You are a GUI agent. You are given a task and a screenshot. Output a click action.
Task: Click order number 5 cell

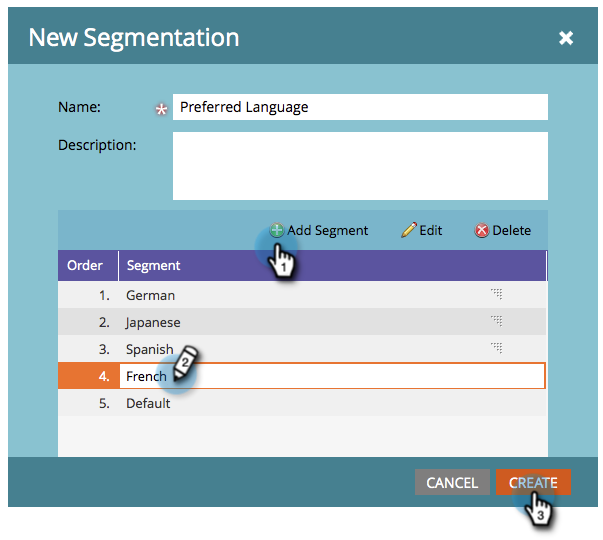pos(103,403)
